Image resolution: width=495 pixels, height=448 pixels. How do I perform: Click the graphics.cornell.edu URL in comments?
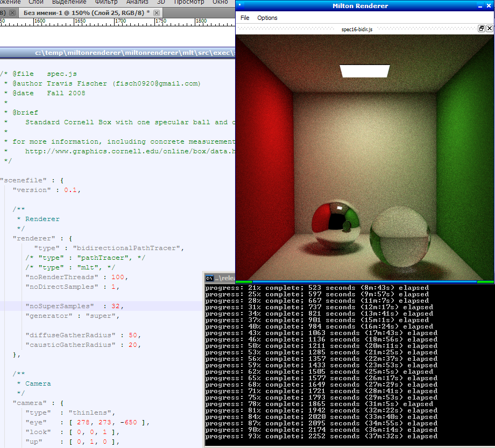point(129,151)
